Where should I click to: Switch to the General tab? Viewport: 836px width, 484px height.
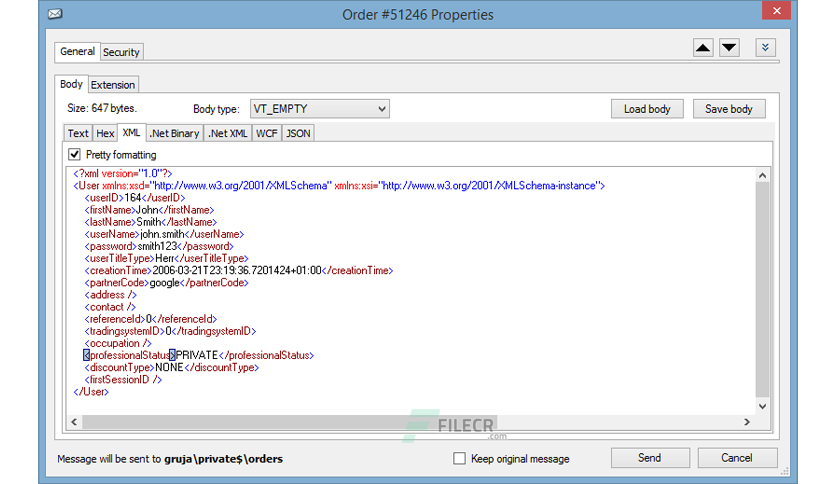77,52
